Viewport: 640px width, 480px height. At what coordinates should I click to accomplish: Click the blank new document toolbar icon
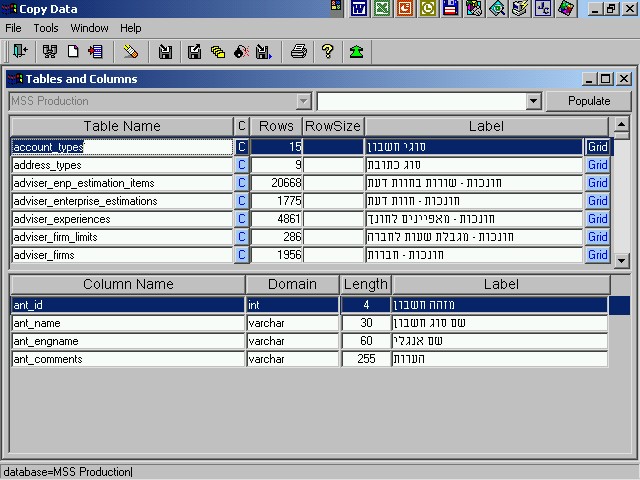[x=73, y=51]
